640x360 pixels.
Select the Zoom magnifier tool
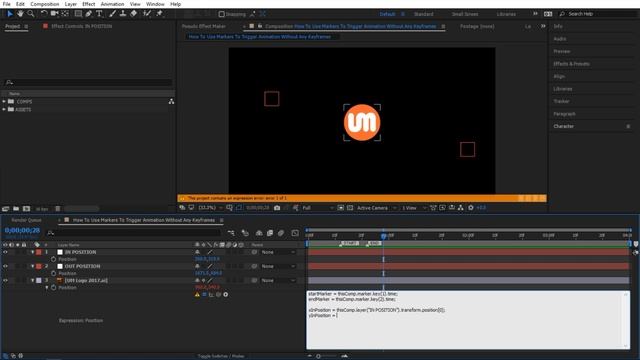pos(31,14)
